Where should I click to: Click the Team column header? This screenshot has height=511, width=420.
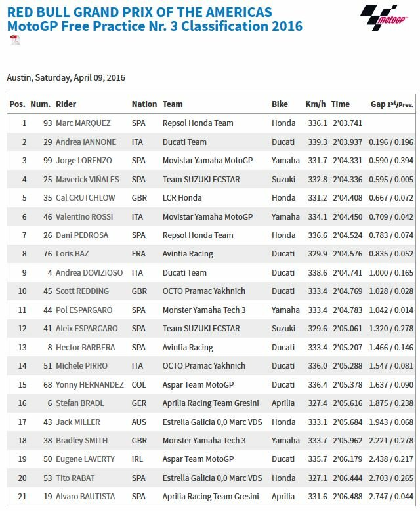tap(173, 104)
